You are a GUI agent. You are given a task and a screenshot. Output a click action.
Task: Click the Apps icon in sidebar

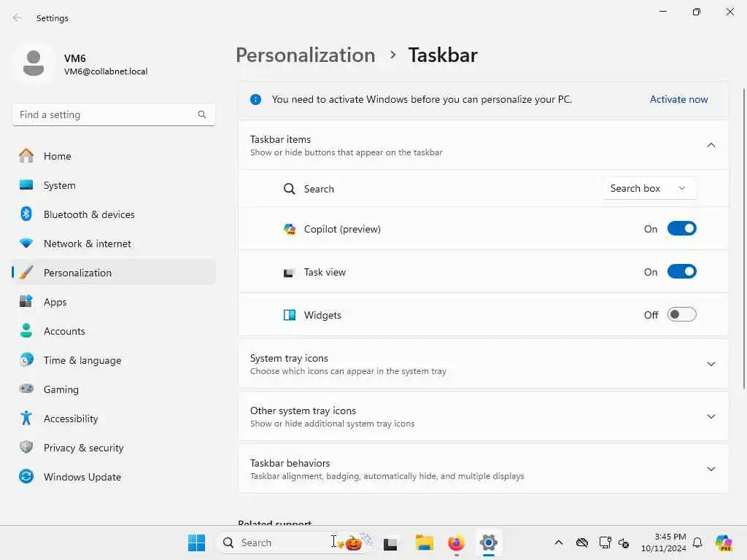pos(26,301)
